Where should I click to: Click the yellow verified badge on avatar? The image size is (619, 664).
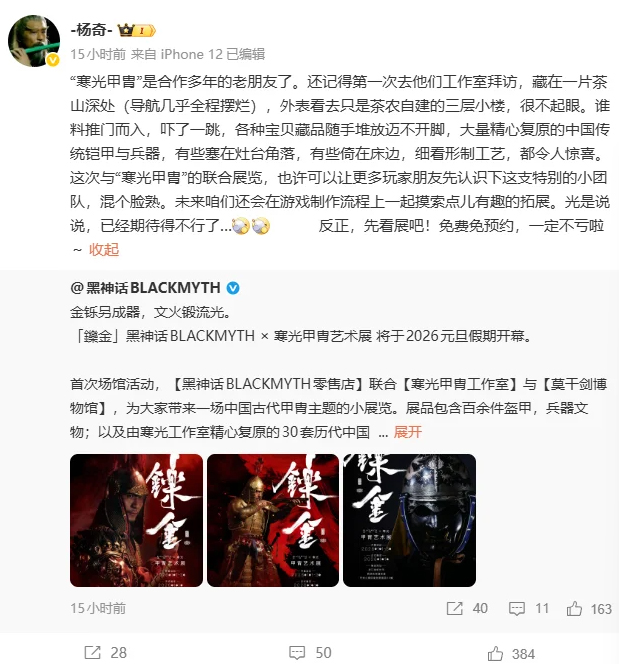tap(53, 60)
